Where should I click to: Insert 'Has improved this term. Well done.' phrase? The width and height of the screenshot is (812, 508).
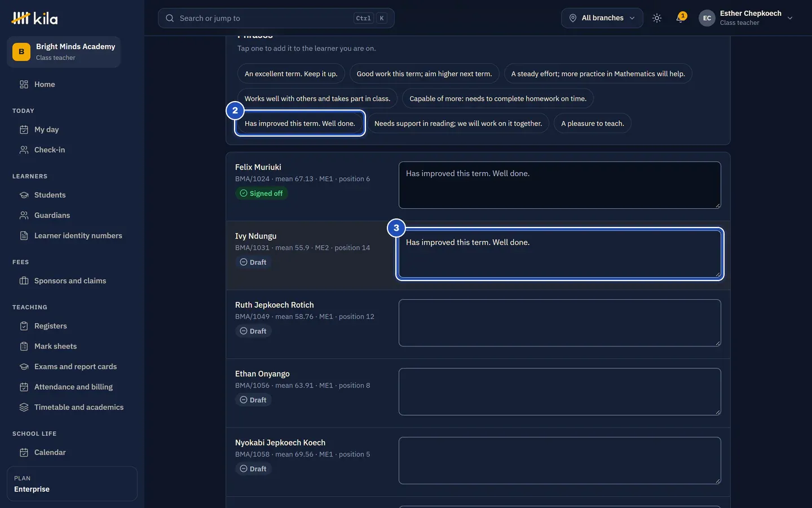coord(300,124)
